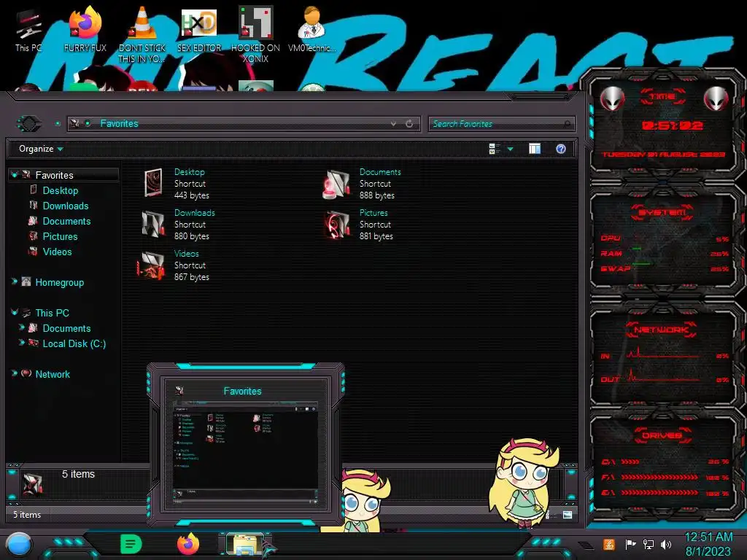Viewport: 747px width, 560px height.
Task: Expand the Homegroup tree node
Action: (15, 282)
